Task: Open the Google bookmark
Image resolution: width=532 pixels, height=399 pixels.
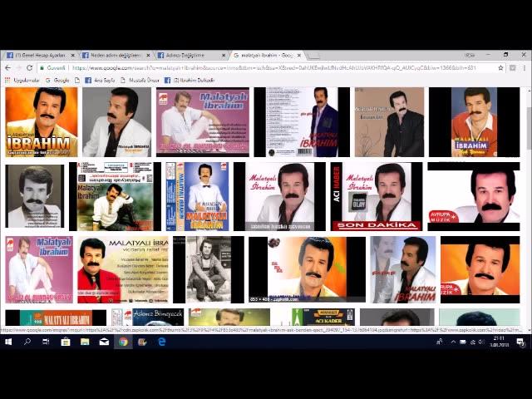Action: (57, 81)
